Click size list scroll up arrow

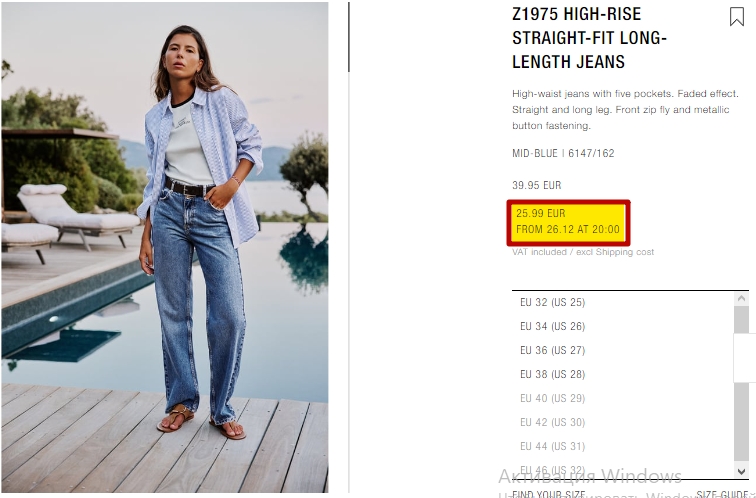coord(742,299)
